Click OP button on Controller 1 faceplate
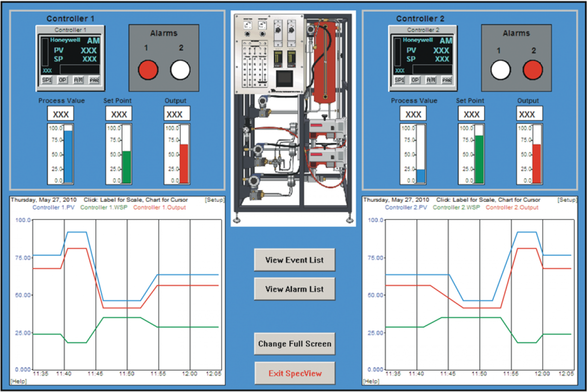 point(62,80)
